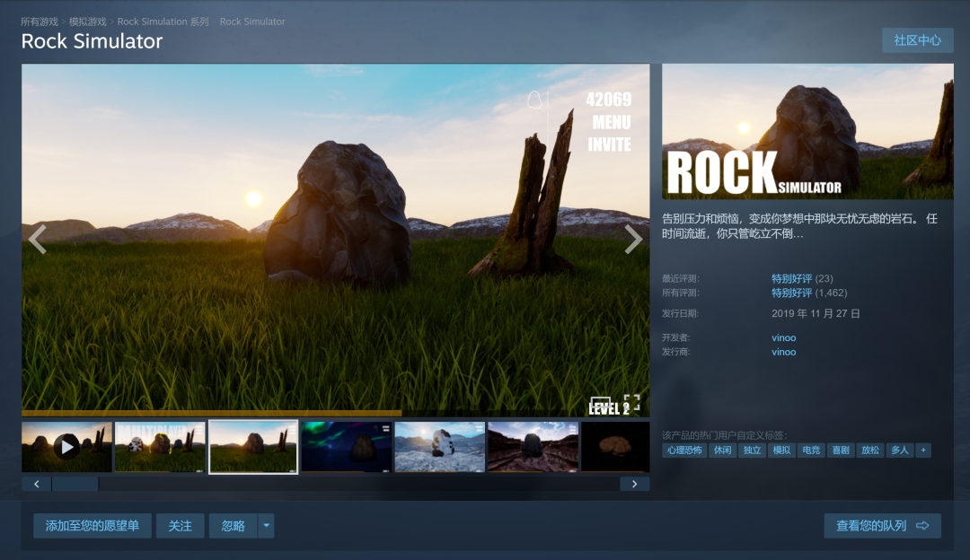Select the aurora night screenshot thumbnail
Image resolution: width=970 pixels, height=560 pixels.
[346, 447]
